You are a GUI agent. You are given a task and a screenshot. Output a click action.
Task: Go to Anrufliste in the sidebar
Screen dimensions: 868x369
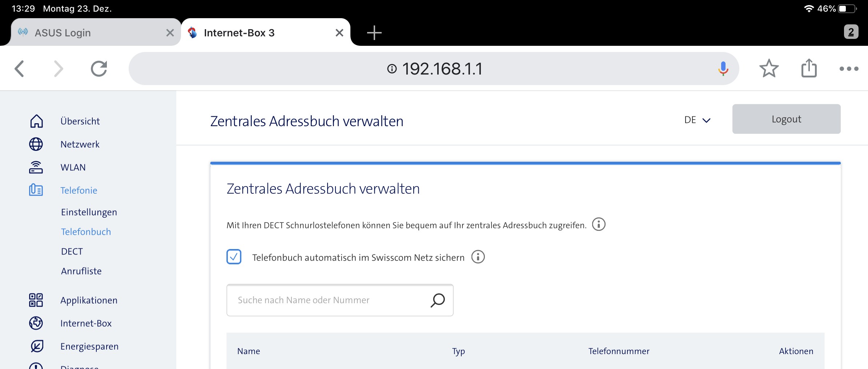point(81,271)
